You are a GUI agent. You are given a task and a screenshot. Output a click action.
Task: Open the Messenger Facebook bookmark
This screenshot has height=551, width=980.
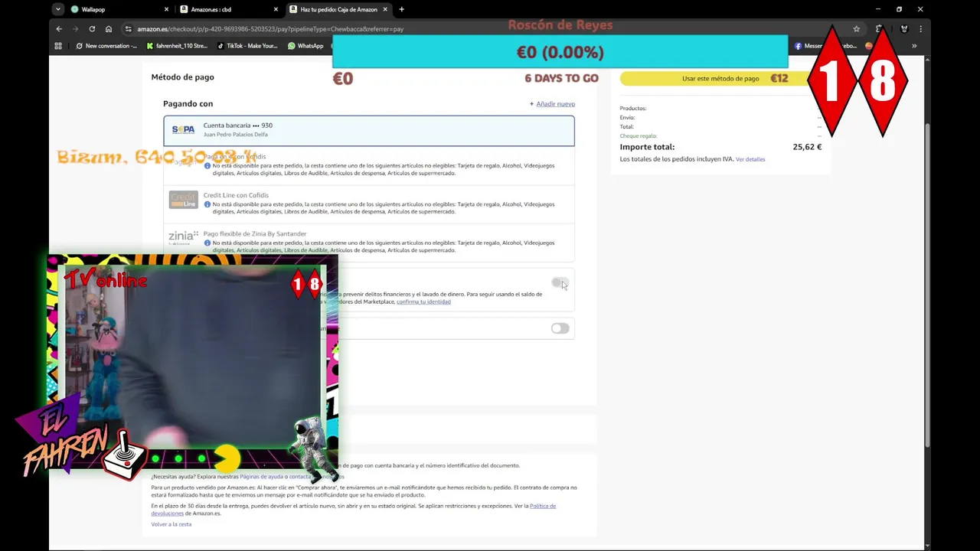pos(825,46)
